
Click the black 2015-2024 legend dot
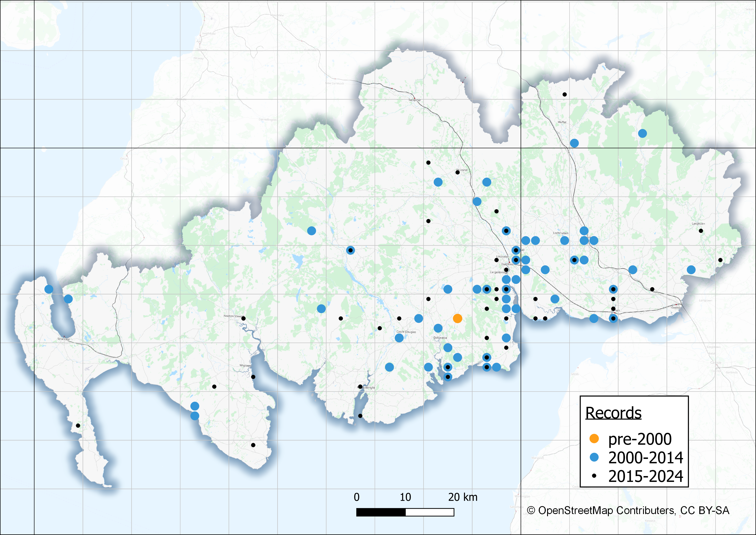click(594, 476)
